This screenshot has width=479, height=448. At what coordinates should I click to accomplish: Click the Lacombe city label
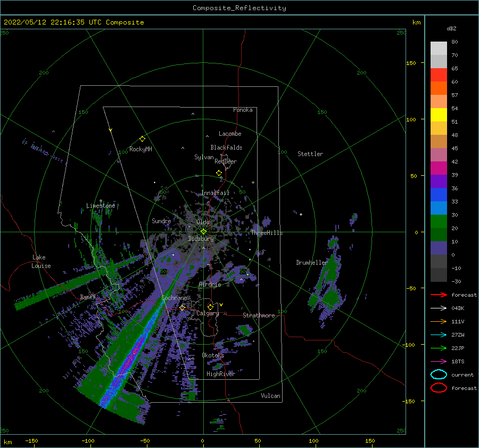(x=230, y=134)
